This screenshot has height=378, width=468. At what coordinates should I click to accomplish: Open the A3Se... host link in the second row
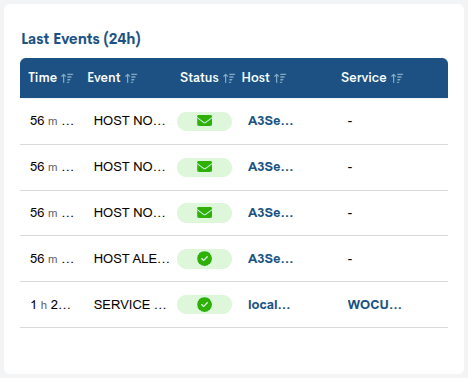click(x=271, y=166)
